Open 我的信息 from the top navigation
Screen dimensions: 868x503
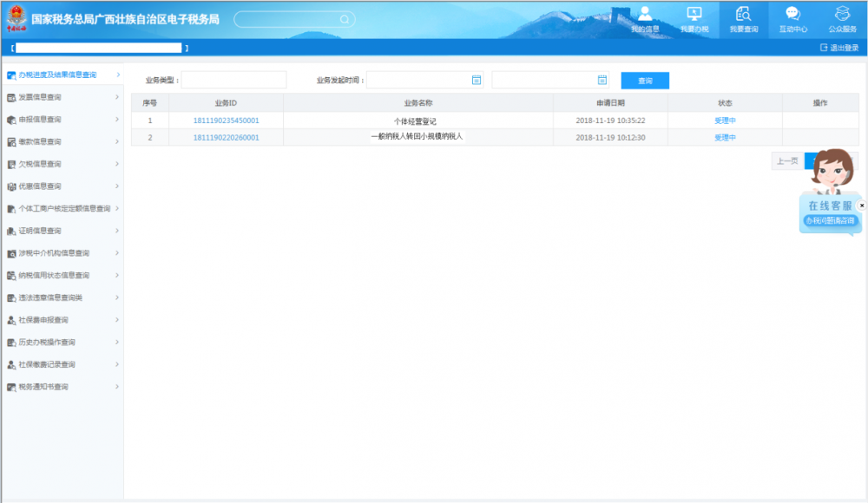pyautogui.click(x=645, y=19)
